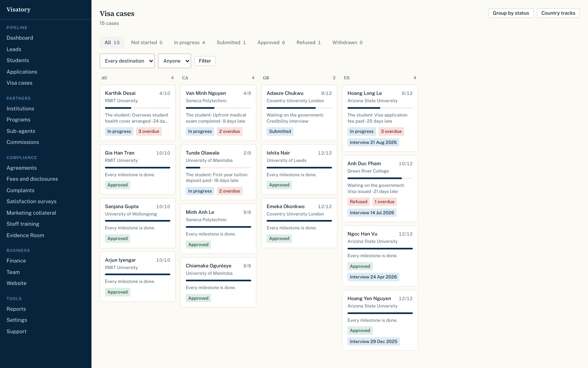Screen dimensions: 588x368
Task: Click Interview 21 Aug 2026 tag
Action: (x=373, y=142)
